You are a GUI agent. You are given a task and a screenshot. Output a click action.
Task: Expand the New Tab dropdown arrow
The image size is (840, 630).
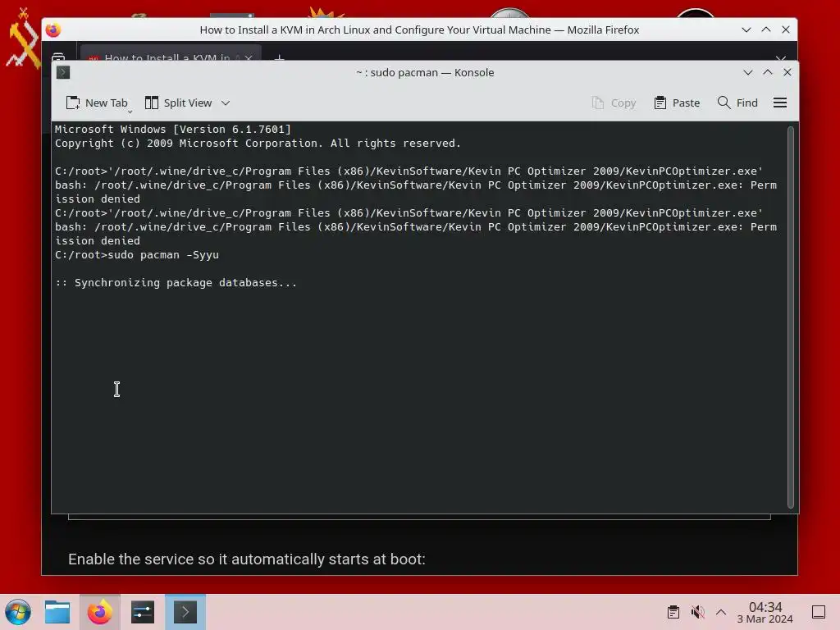[130, 112]
